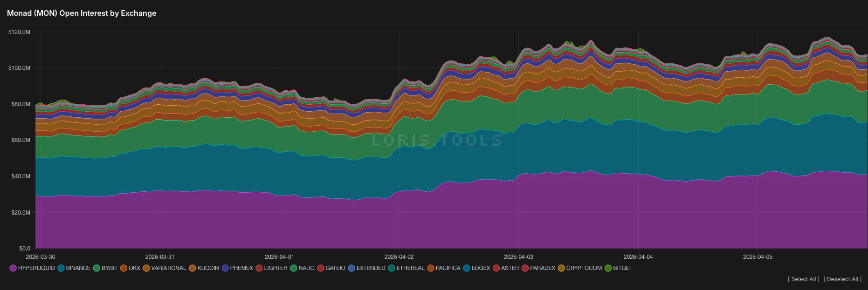Toggle the HYPERLIQUID series in the legend

point(13,268)
